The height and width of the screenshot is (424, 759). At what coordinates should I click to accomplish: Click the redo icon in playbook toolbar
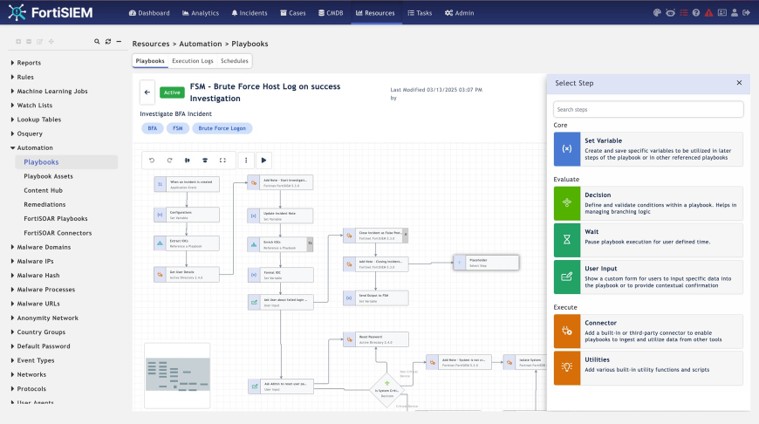[x=169, y=160]
